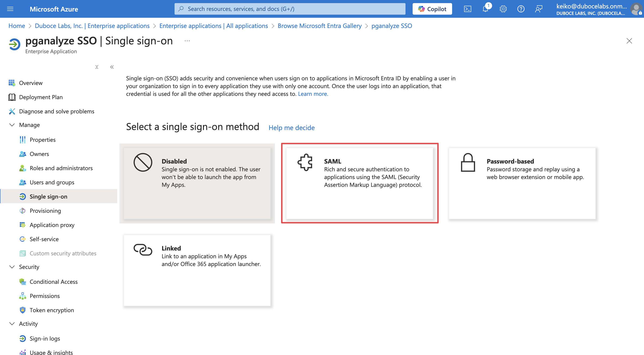Viewport: 644px width, 355px height.
Task: Click the Microsoft Azure home title
Action: pyautogui.click(x=54, y=9)
